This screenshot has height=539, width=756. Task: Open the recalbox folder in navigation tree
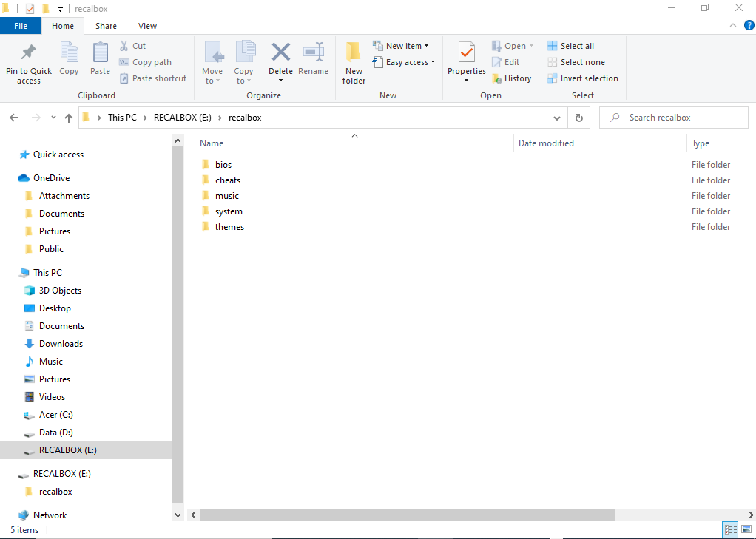55,492
